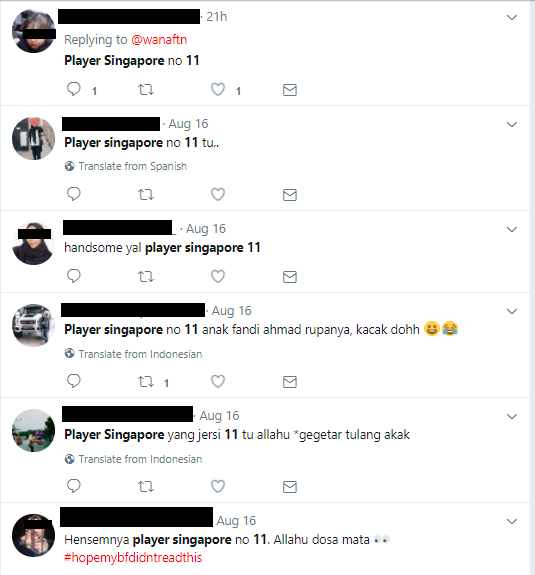This screenshot has width=535, height=575.
Task: Translate the 'kacak dohh' tweet from Indonesian
Action: [x=133, y=354]
